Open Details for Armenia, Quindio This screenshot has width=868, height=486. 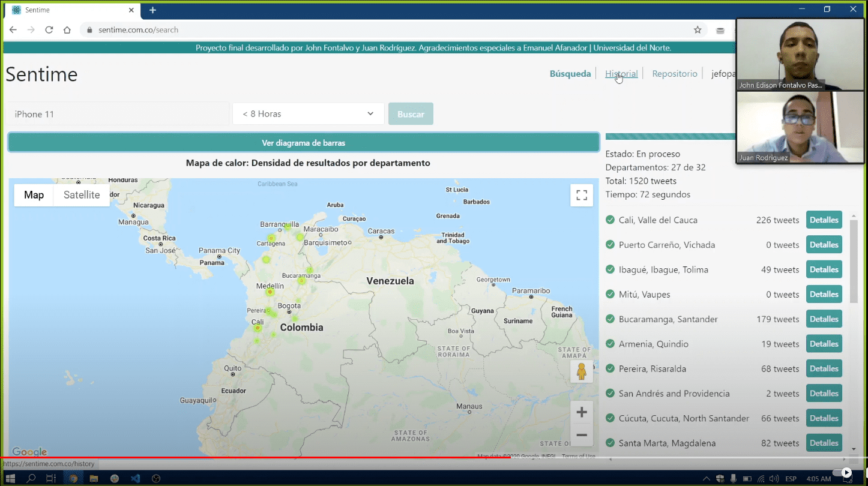point(824,344)
